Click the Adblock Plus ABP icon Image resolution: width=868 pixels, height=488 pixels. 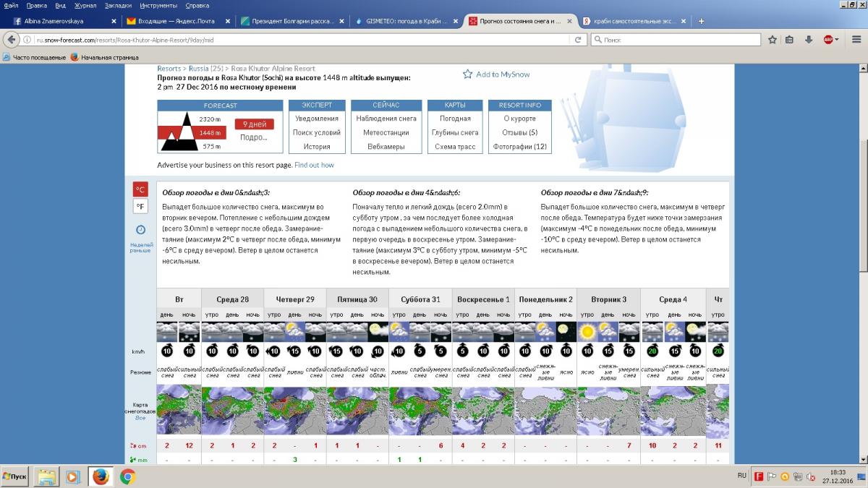coord(827,40)
